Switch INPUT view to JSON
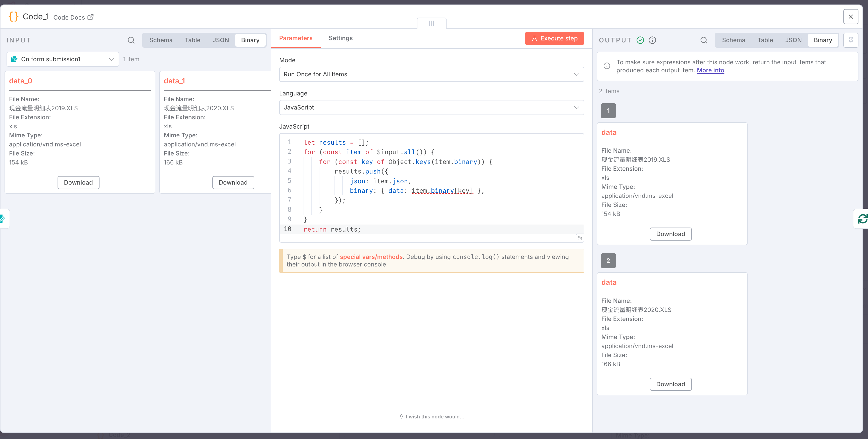 [x=220, y=40]
